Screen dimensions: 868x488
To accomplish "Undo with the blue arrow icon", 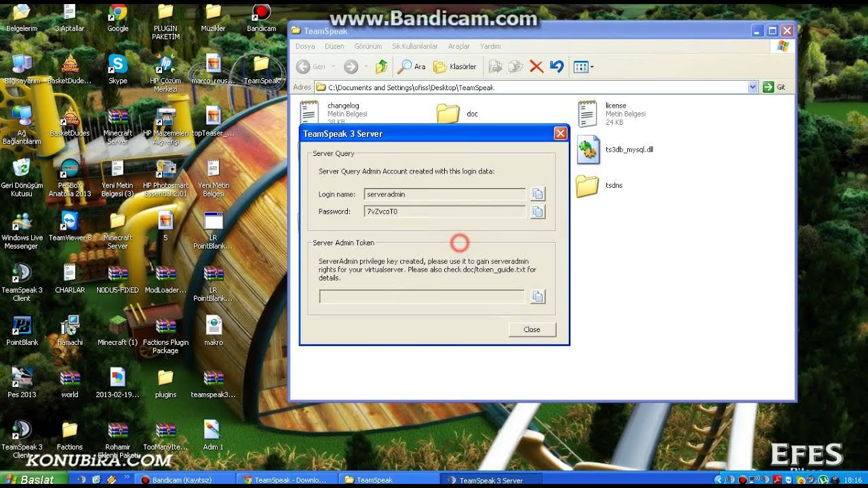I will point(557,66).
